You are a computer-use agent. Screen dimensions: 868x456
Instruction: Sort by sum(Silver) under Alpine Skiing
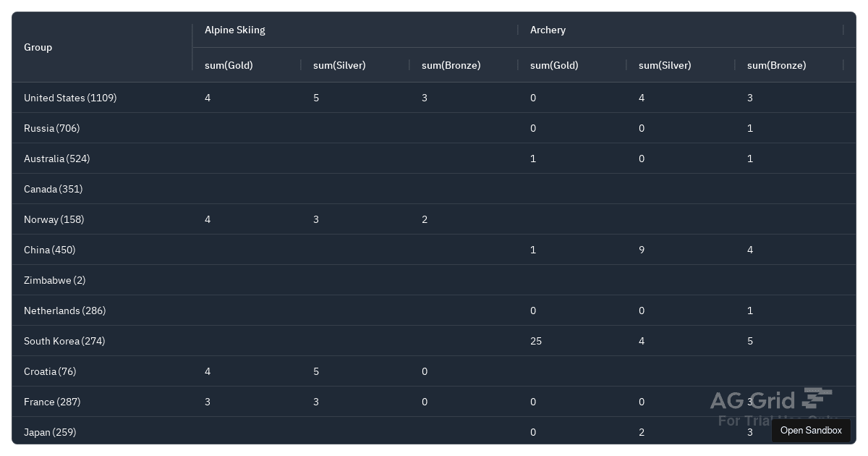point(355,65)
